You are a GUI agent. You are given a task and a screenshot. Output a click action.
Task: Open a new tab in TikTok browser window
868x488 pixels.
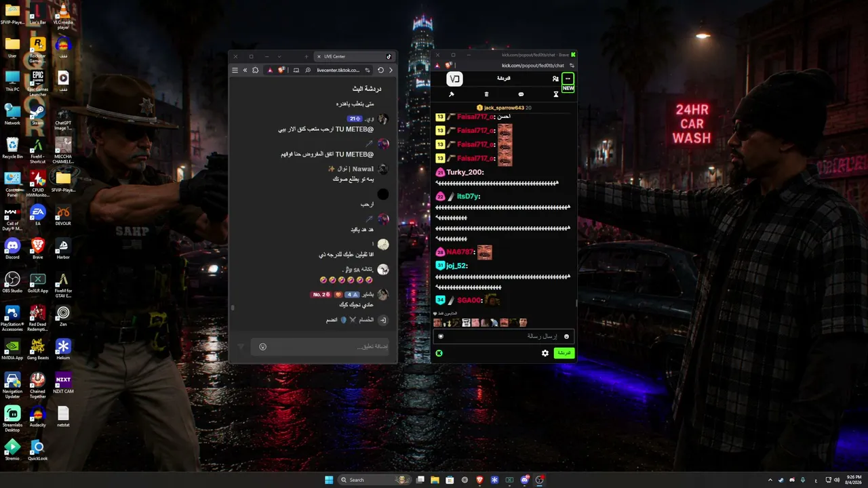(x=306, y=56)
